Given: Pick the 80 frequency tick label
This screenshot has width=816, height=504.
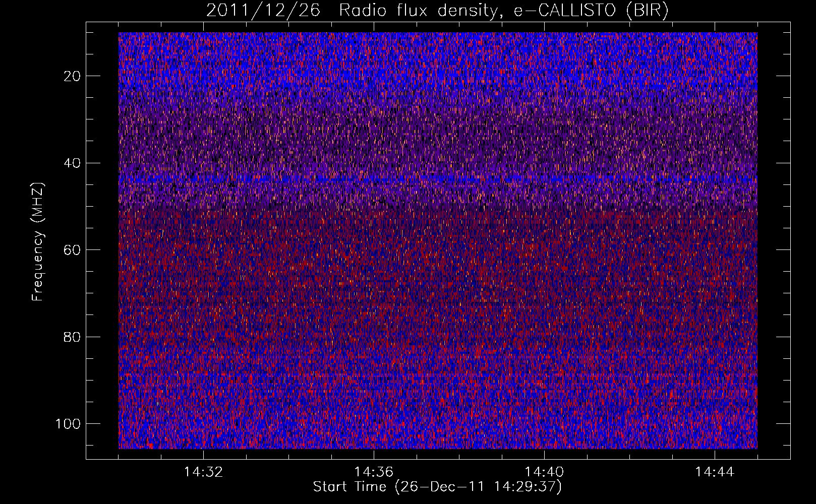Looking at the screenshot, I should click(73, 337).
